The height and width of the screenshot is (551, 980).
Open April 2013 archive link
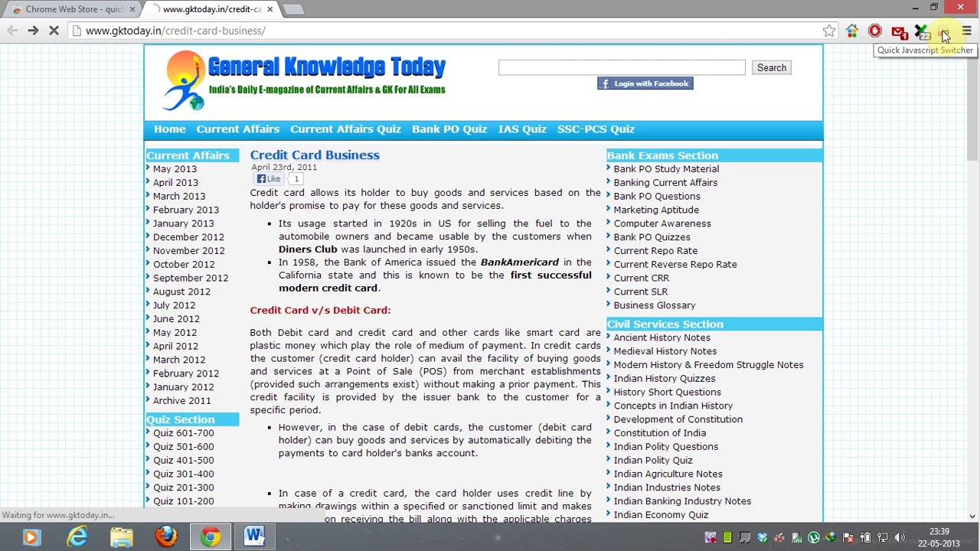(x=175, y=183)
